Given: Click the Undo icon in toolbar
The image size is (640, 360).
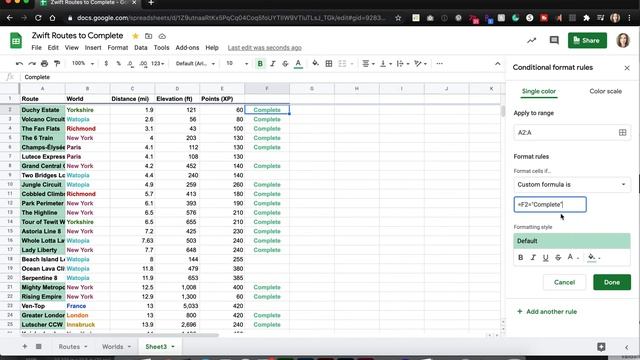Looking at the screenshot, I should point(19,64).
